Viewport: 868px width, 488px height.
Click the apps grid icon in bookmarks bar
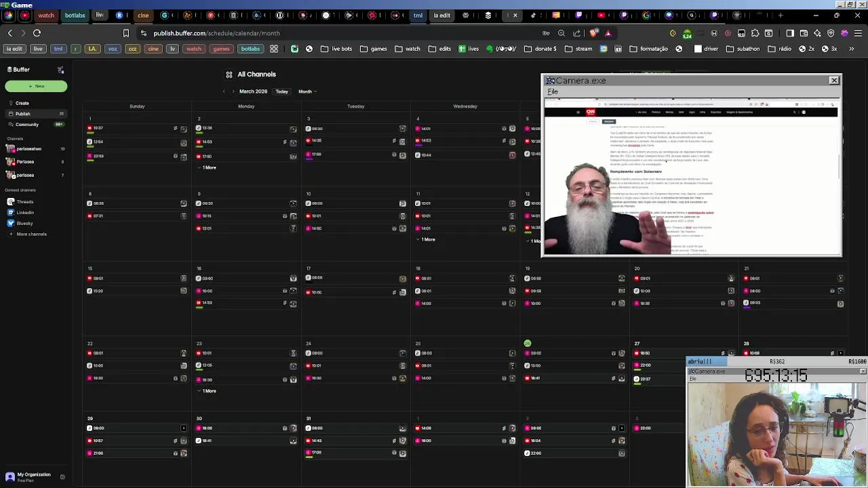point(274,49)
